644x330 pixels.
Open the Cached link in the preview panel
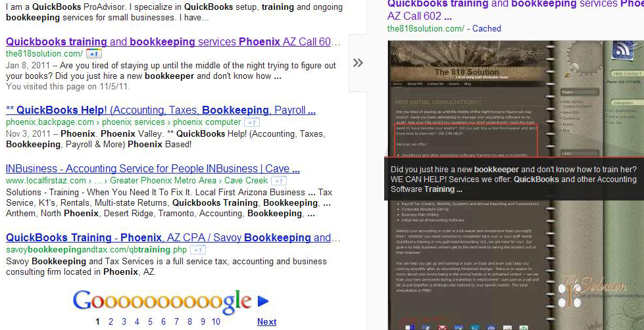click(487, 29)
